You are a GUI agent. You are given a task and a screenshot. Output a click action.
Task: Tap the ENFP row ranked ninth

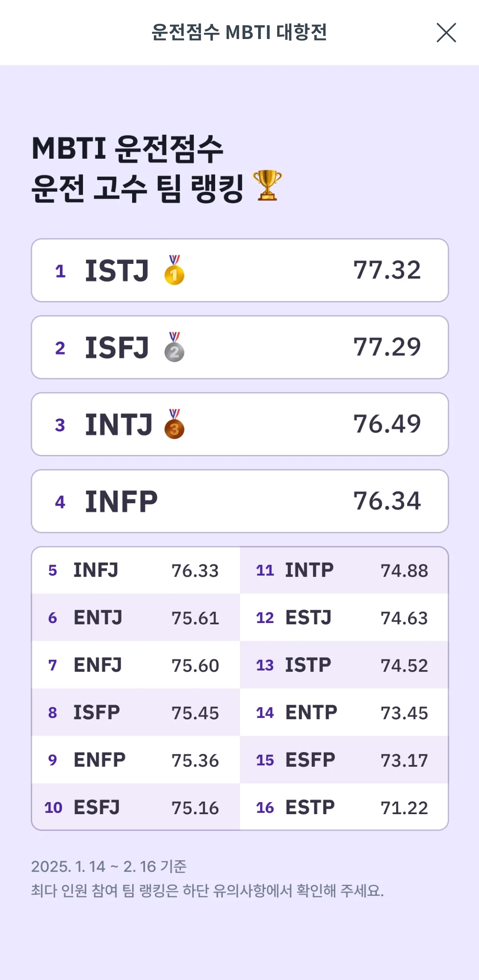tap(136, 760)
